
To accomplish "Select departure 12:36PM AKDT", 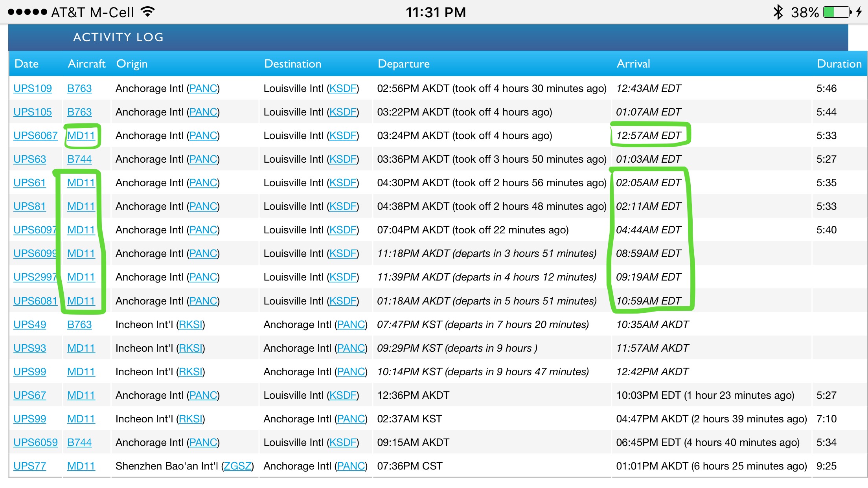I will [413, 395].
